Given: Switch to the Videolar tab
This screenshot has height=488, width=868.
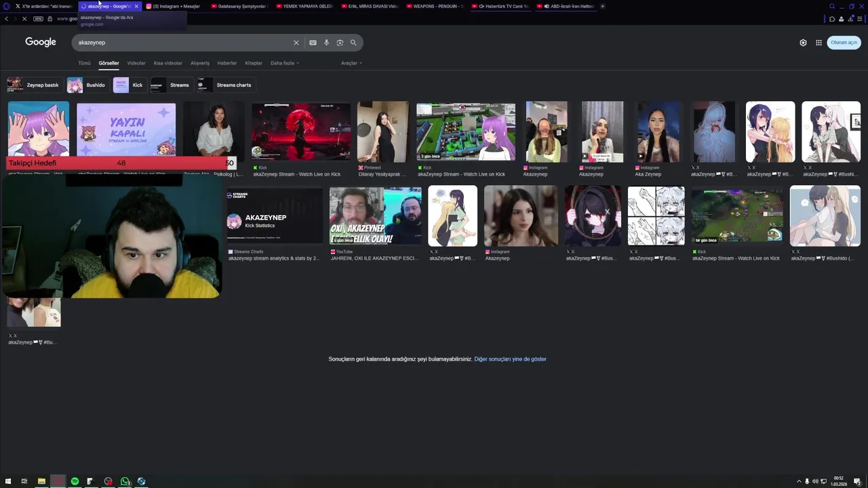Looking at the screenshot, I should 136,63.
